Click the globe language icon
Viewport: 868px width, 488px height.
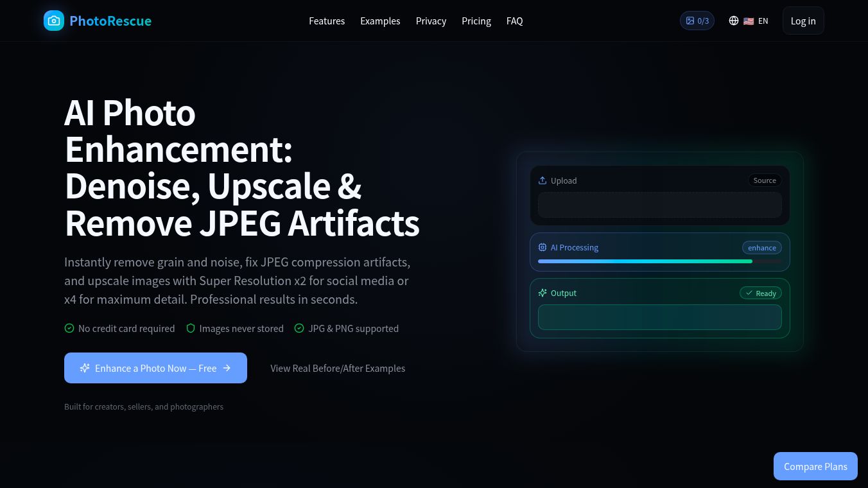(x=734, y=21)
